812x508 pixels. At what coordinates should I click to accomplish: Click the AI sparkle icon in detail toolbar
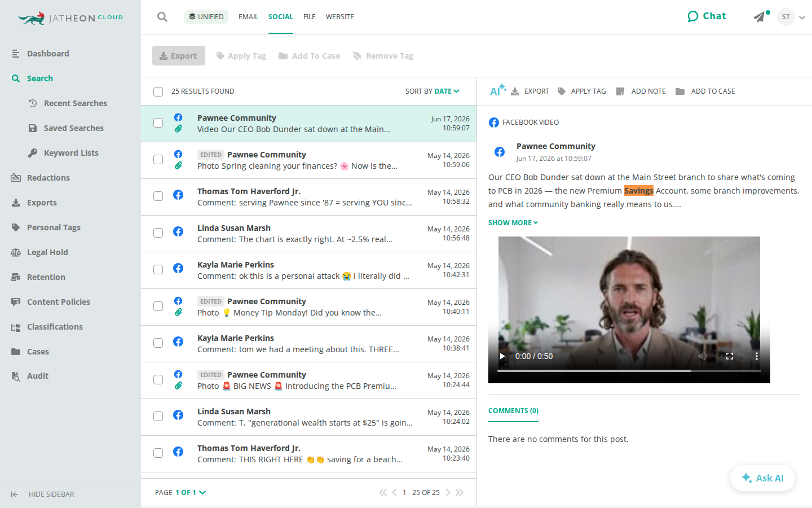(497, 90)
